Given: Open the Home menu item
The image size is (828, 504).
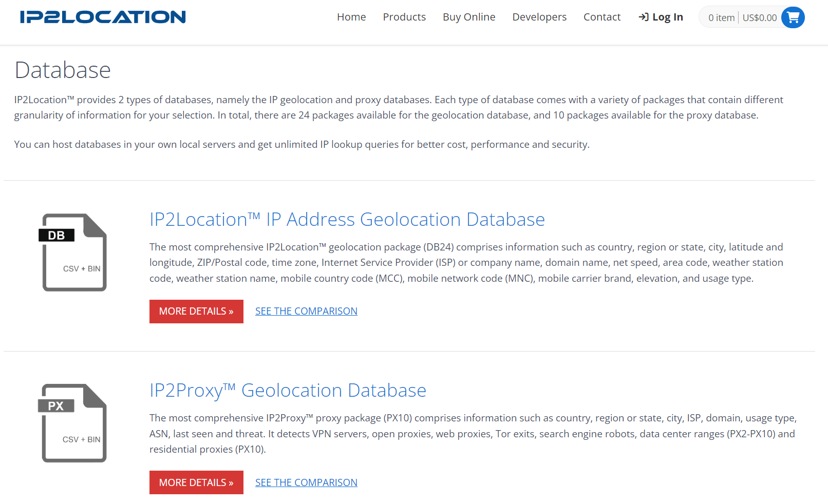Looking at the screenshot, I should tap(351, 16).
